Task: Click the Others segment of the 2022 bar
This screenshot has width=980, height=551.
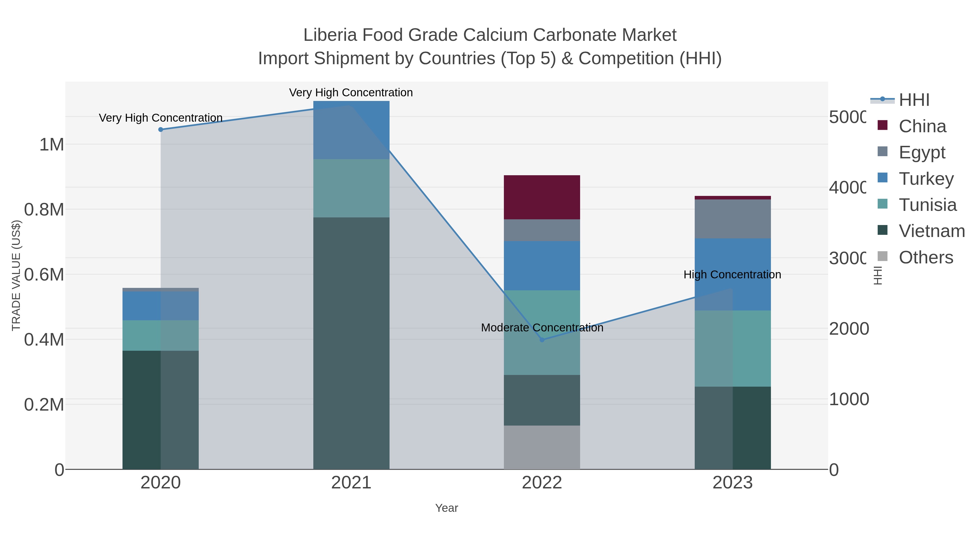Action: tap(542, 447)
